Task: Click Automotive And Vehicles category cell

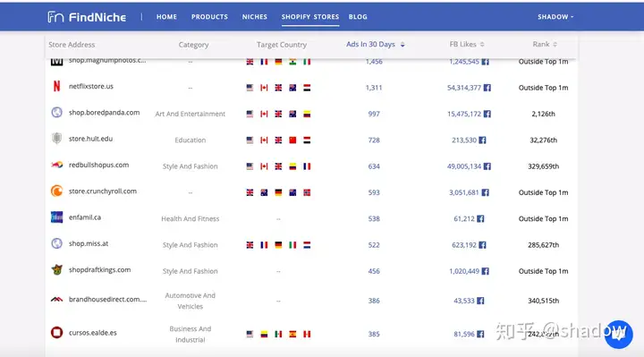Action: click(x=191, y=301)
